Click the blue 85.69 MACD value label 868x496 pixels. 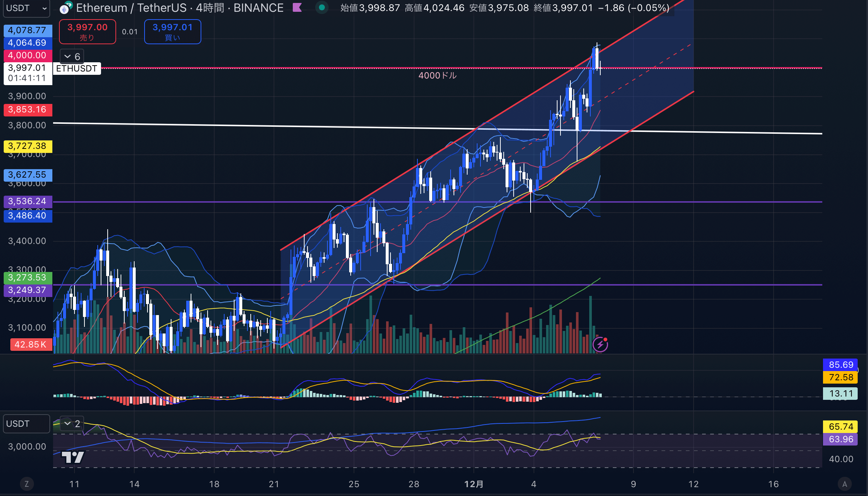point(840,365)
